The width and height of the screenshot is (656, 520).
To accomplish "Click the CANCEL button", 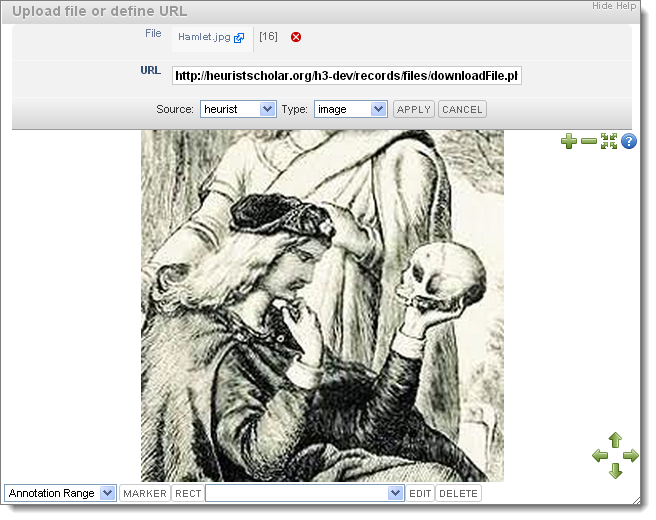I will tap(462, 109).
